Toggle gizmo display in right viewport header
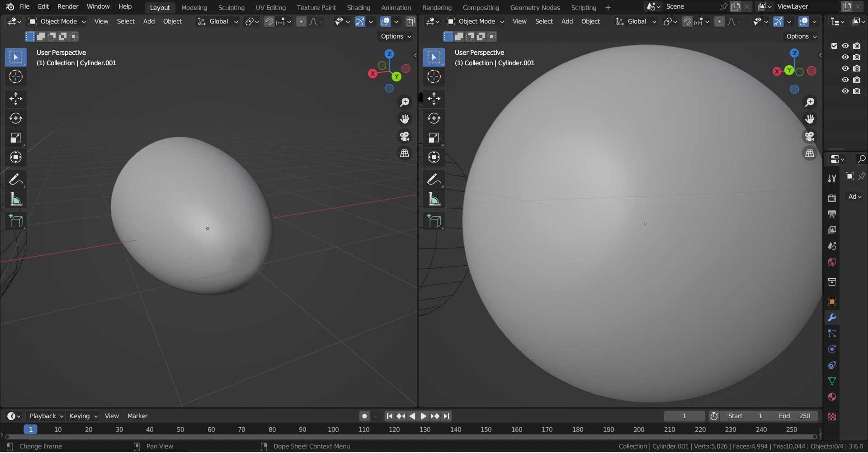Viewport: 868px width, 453px height. [778, 21]
